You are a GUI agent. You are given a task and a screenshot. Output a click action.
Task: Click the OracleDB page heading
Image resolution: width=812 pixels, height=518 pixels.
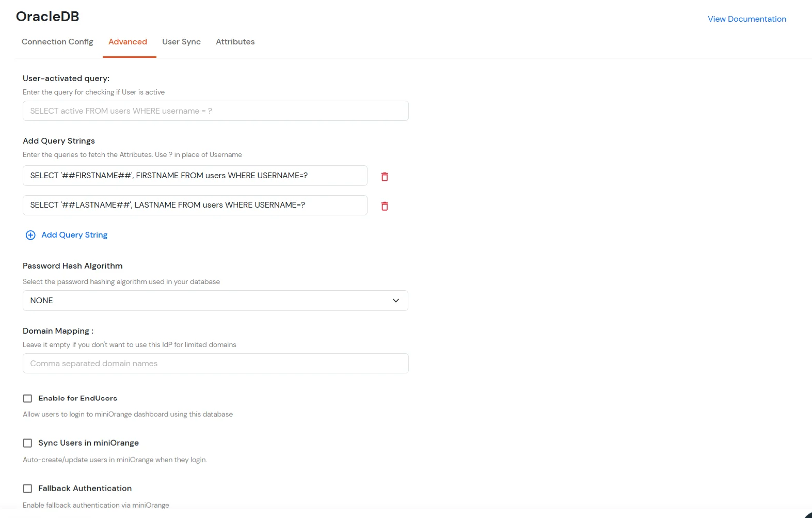click(x=47, y=17)
